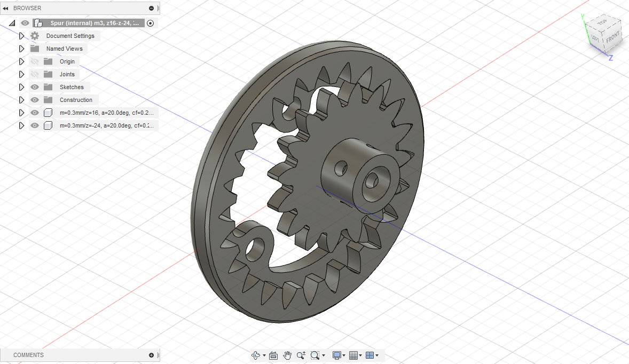Screen dimensions: 629x364
Task: Choose the Zoom Window tool
Action: point(315,355)
